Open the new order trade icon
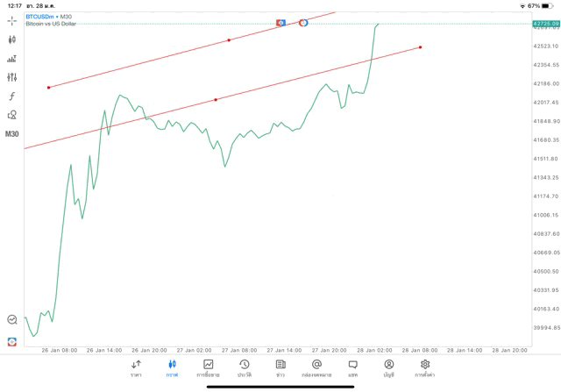Screen dimensions: 561x392 point(12,341)
